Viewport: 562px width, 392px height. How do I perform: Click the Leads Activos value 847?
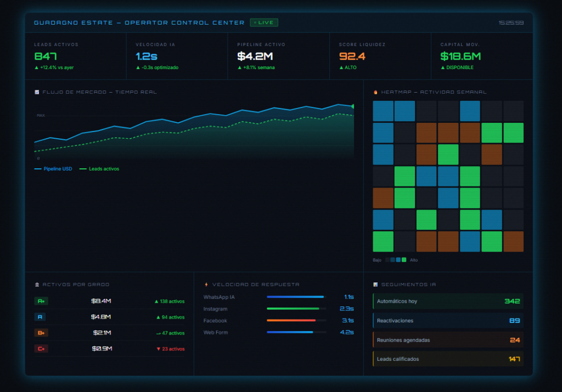[x=46, y=56]
